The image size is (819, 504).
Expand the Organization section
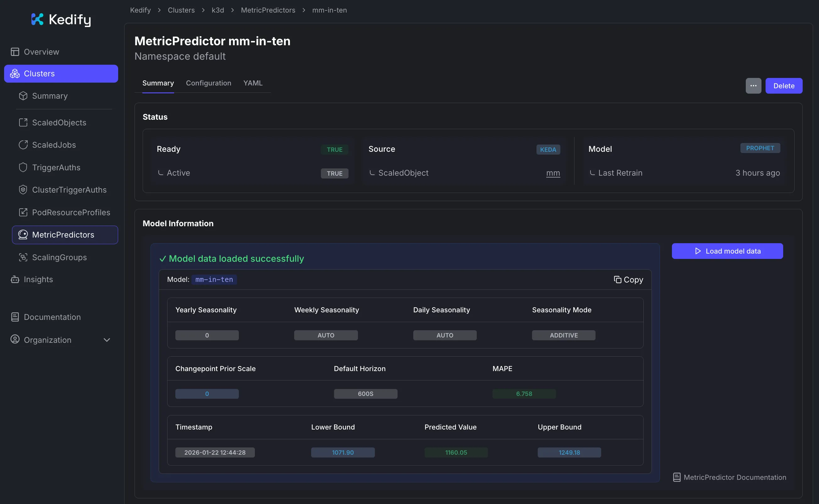(107, 340)
